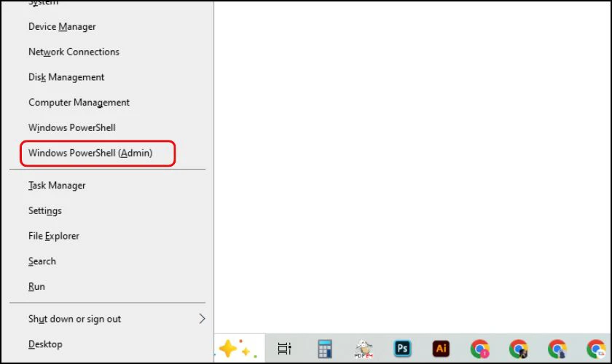Open Task Manager
Screen dimensions: 612x364
coord(57,186)
